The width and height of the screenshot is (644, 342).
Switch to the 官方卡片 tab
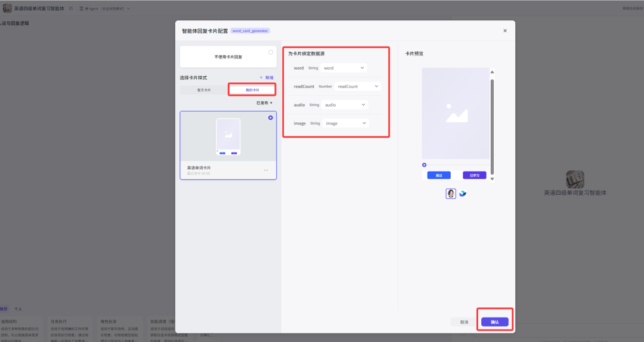(204, 90)
